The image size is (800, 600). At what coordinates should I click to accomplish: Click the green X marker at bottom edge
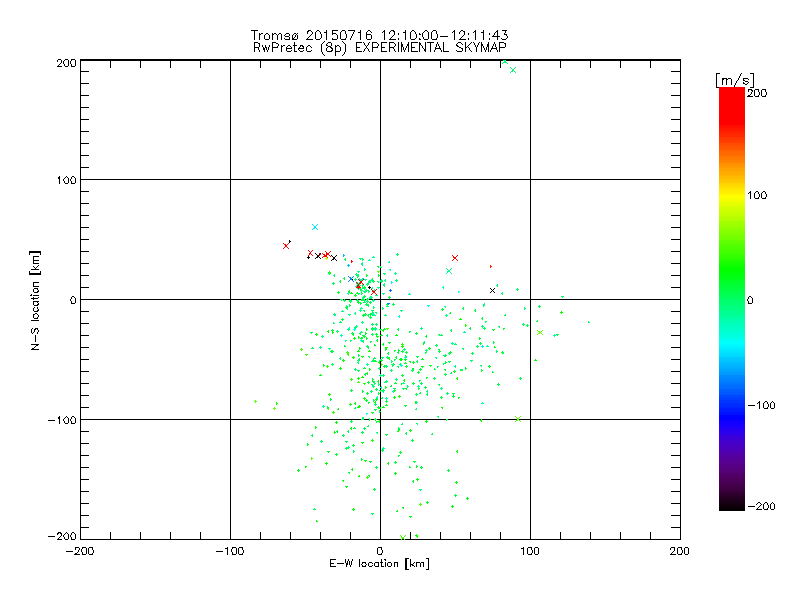coord(403,537)
